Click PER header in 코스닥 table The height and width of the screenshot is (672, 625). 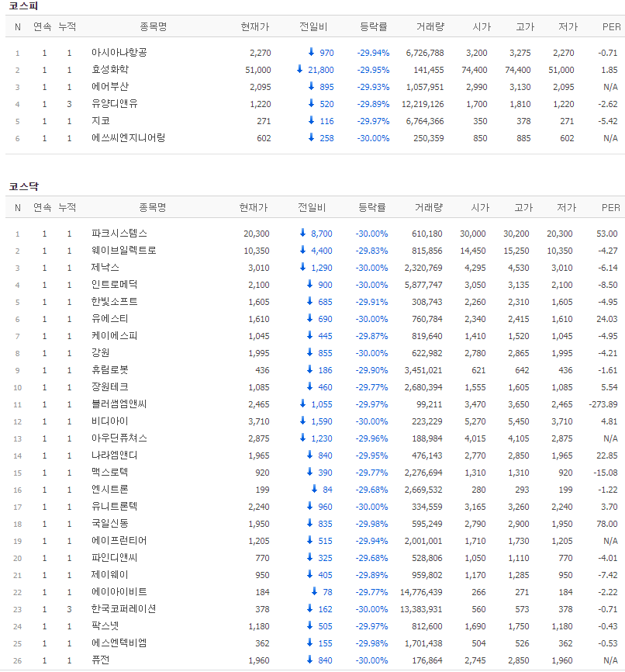point(611,208)
